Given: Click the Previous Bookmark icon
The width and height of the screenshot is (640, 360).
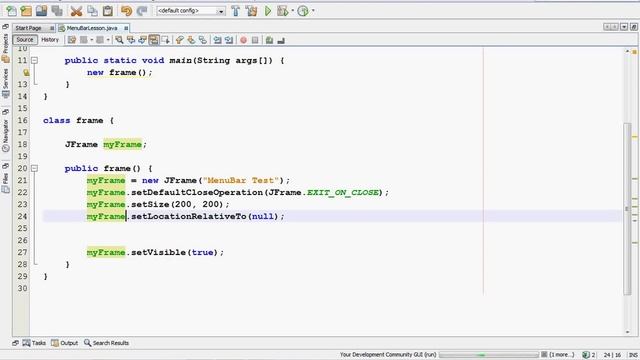Looking at the screenshot, I should click(180, 40).
